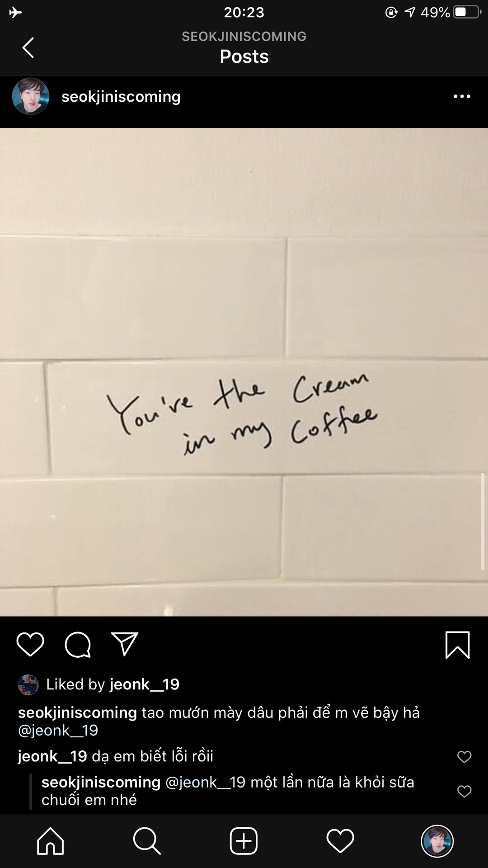Tap the @jeonk__19 mention in the caption
Image resolution: width=488 pixels, height=868 pixels.
click(58, 730)
